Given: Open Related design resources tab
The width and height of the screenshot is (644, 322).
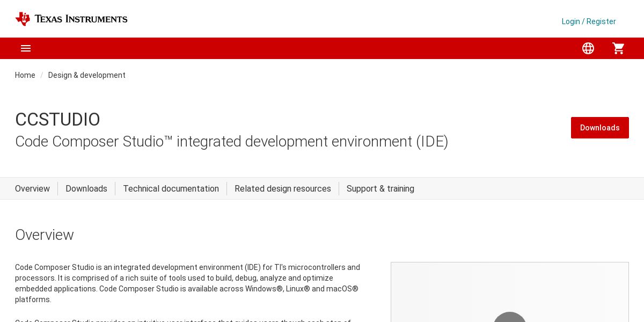Looking at the screenshot, I should coord(283,188).
